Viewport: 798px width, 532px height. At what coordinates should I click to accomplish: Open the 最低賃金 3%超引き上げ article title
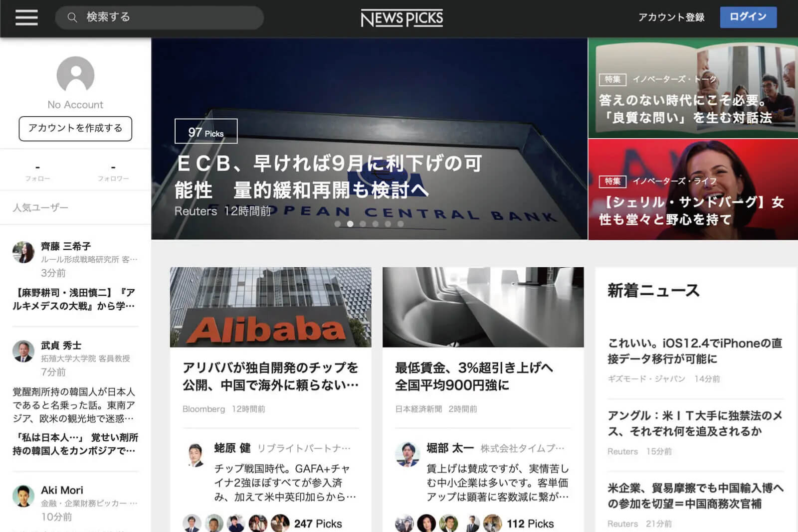474,376
